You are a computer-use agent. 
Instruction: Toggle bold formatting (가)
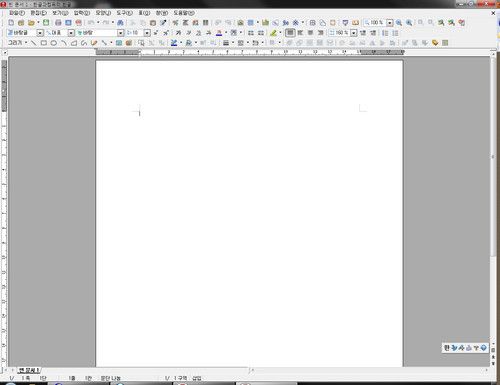tap(178, 33)
